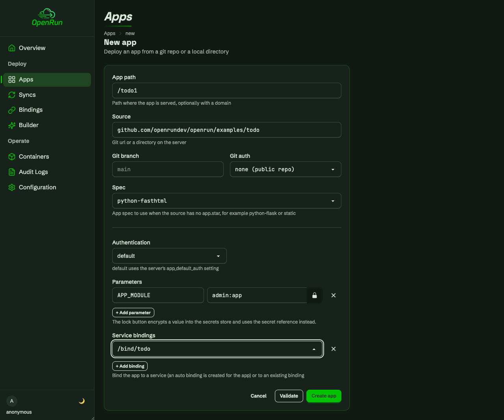Open Syncs in the sidebar
This screenshot has width=504, height=420.
click(47, 95)
